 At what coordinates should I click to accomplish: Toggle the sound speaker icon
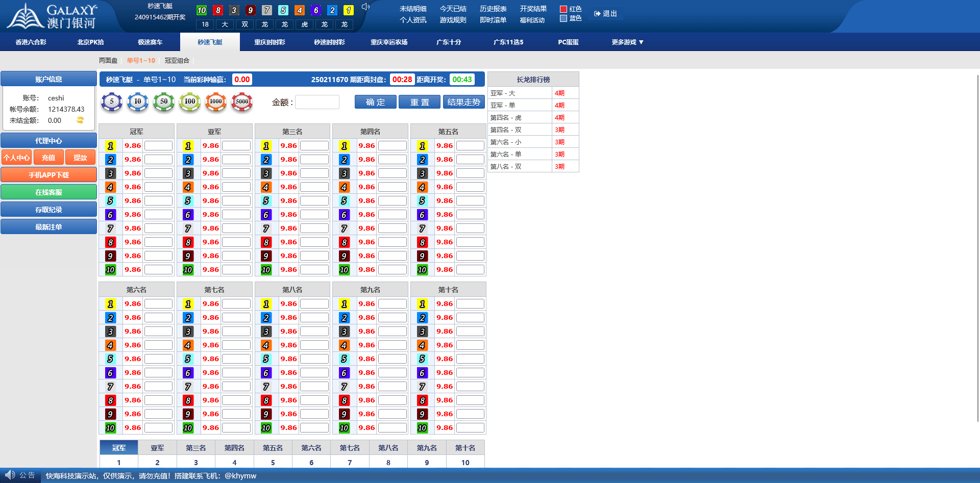[x=365, y=7]
